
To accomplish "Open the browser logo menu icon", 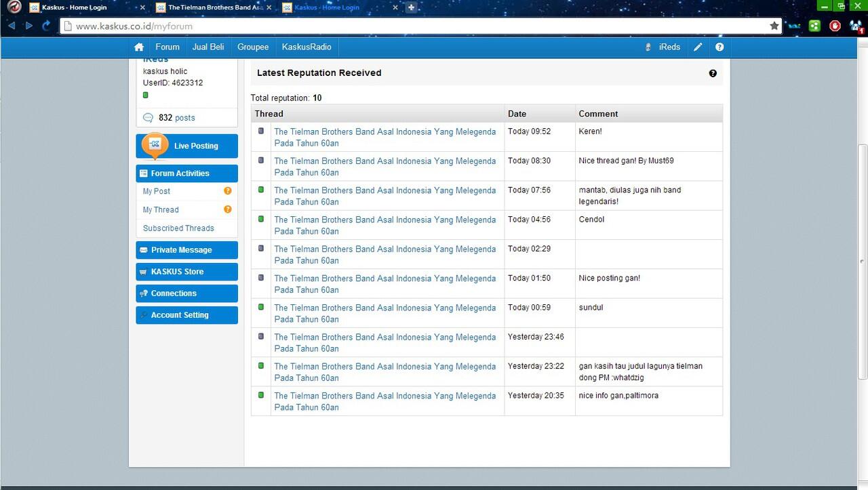I will (x=13, y=7).
